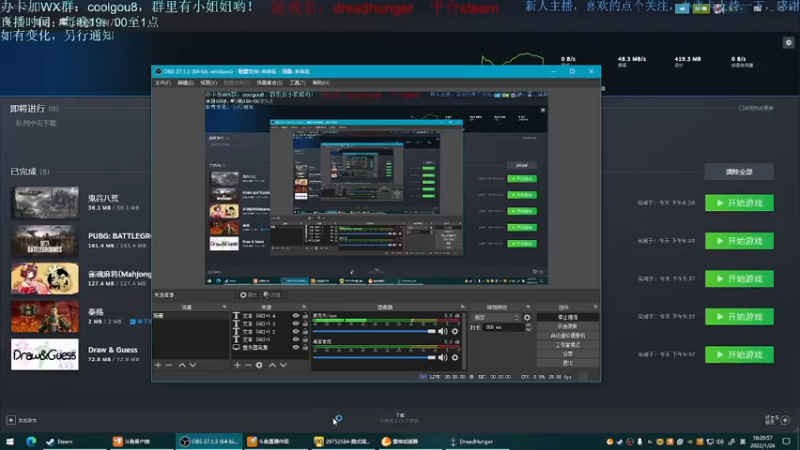The image size is (800, 450).
Task: Move the scene down with the arrow icon
Action: click(x=193, y=365)
